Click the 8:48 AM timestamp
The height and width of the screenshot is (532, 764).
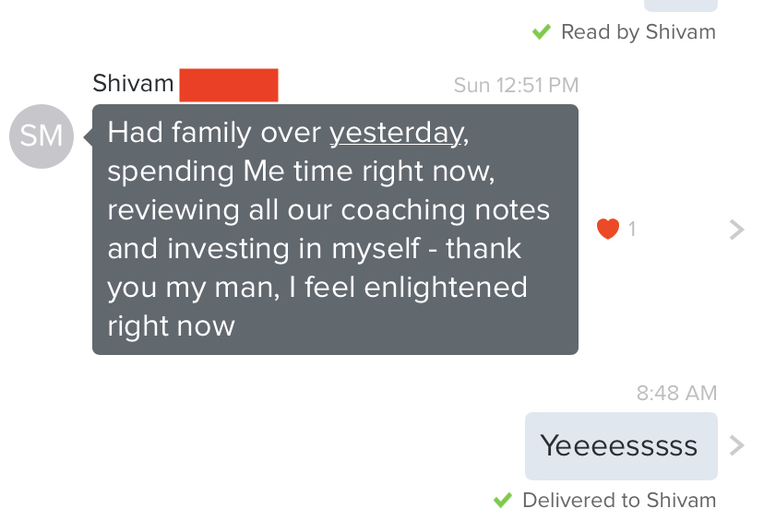tap(676, 393)
